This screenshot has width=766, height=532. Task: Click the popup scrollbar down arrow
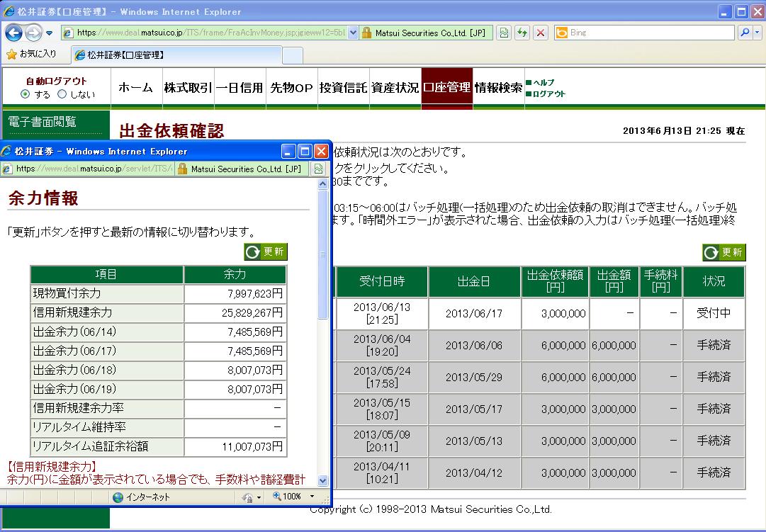tap(323, 480)
